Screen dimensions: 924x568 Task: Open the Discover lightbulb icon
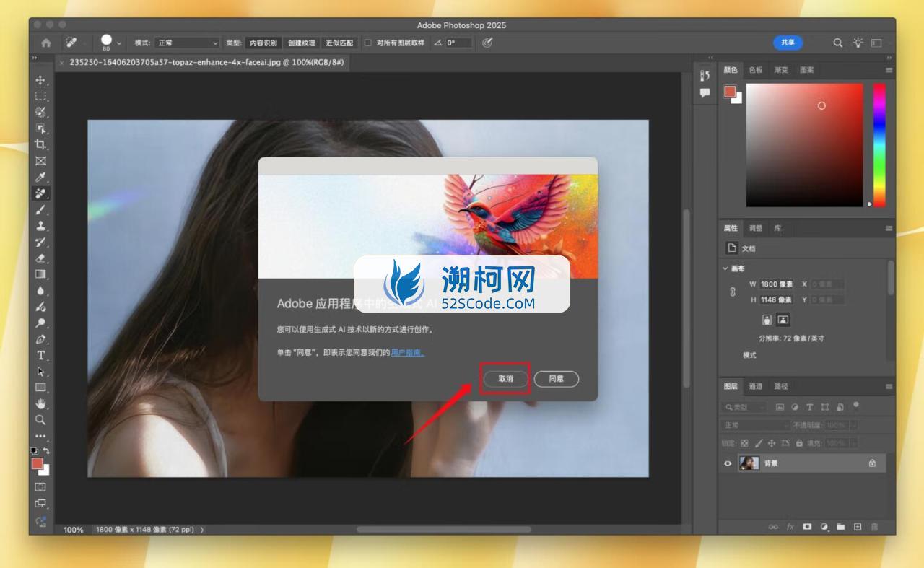coord(858,43)
